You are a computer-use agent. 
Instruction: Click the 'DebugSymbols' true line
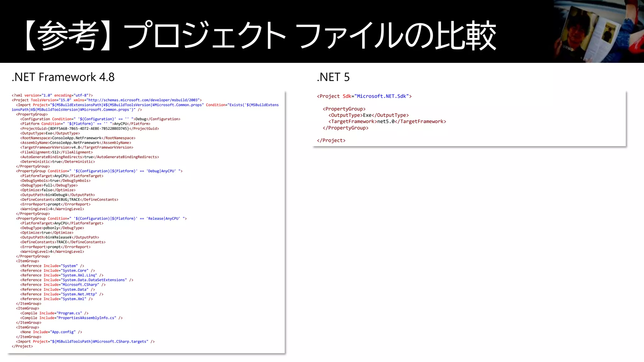(55, 181)
